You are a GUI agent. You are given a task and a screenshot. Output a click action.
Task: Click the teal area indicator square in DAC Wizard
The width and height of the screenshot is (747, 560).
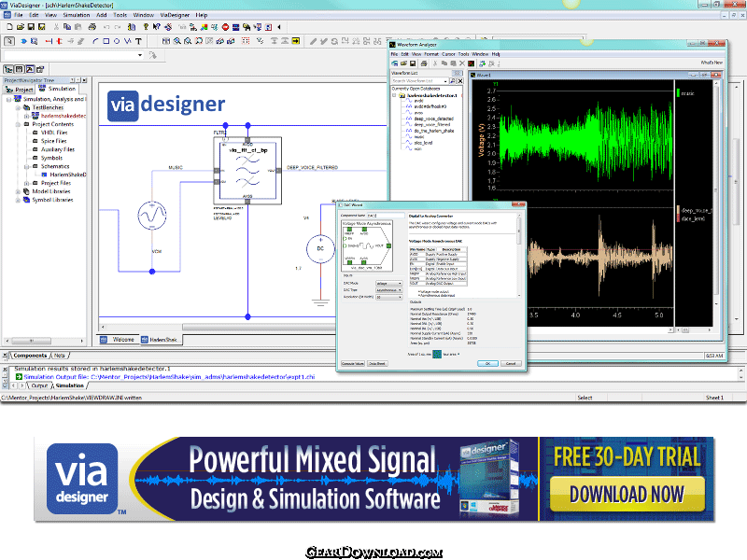click(x=437, y=355)
